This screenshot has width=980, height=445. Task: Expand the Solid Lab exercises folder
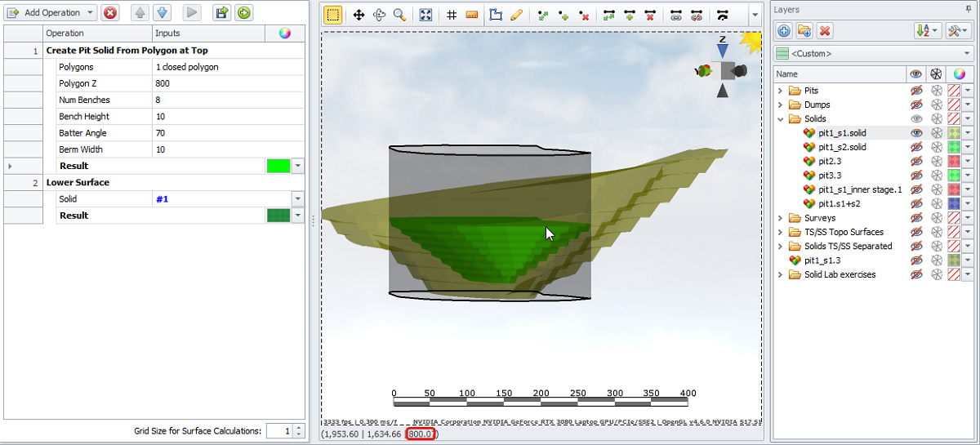tap(780, 274)
